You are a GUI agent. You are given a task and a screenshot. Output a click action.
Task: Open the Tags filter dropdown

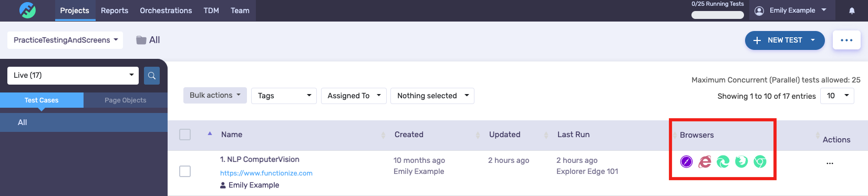pyautogui.click(x=284, y=96)
